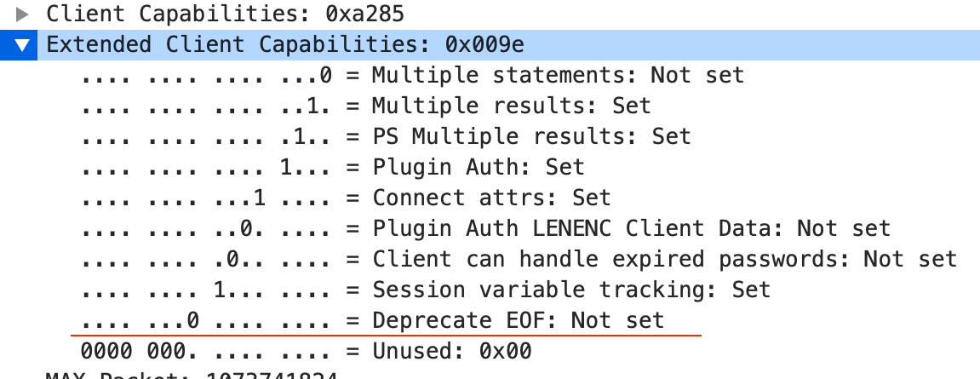Select the Plugin Auth: Set field

coord(479,167)
